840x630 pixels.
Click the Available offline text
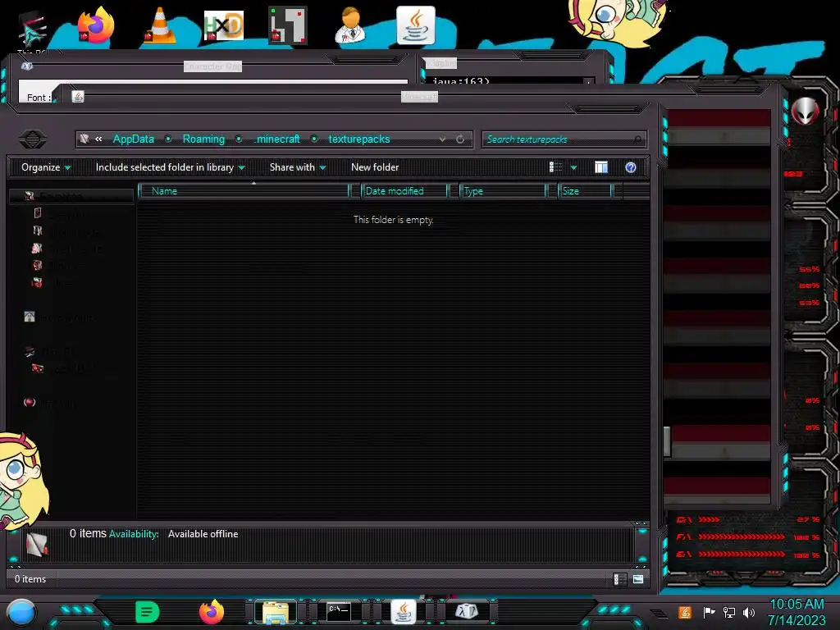[x=203, y=534]
